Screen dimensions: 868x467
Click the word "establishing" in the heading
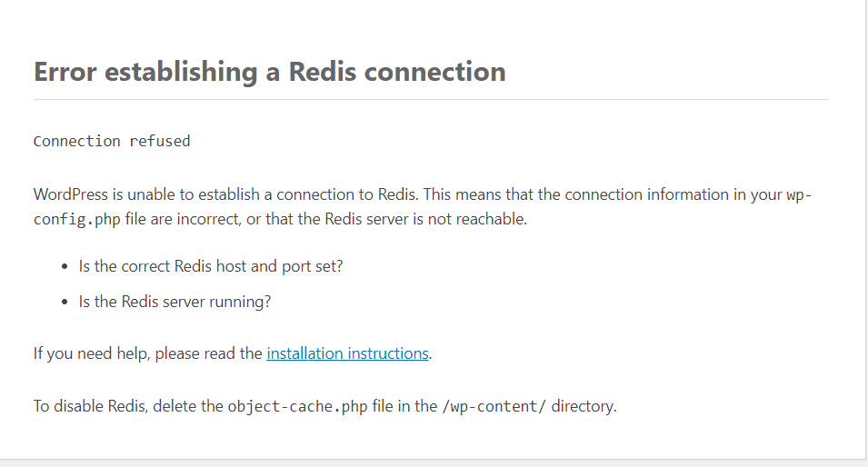click(x=181, y=73)
